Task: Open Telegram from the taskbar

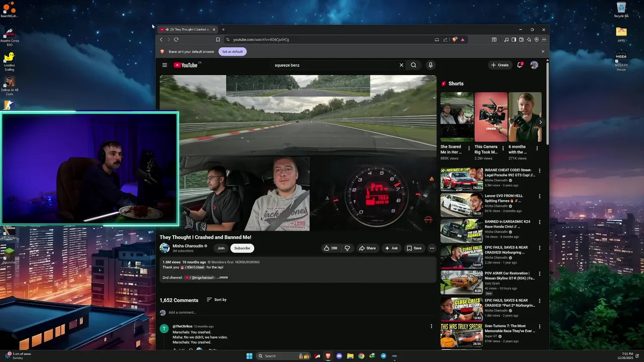Action: point(383,356)
